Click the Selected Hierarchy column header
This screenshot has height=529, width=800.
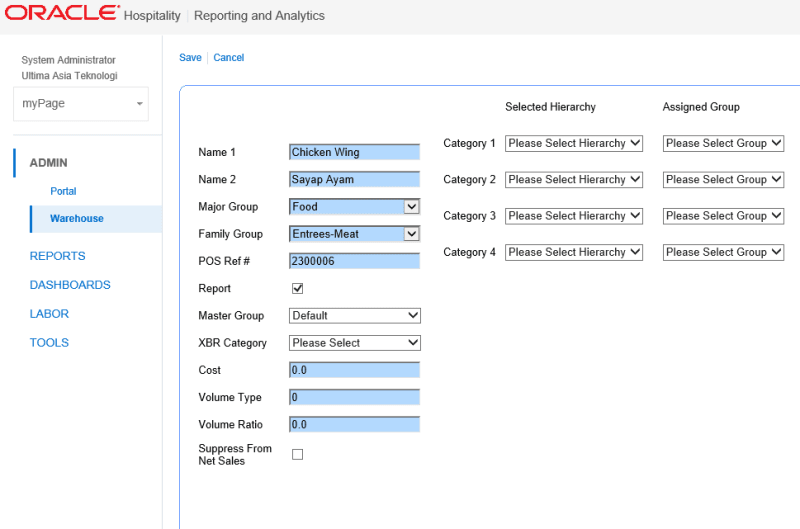(551, 107)
